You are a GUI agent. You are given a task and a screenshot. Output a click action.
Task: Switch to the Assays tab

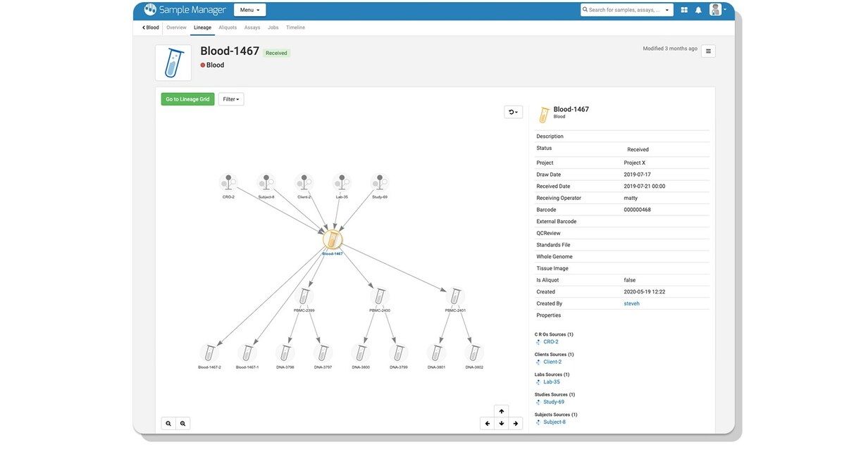click(x=252, y=27)
